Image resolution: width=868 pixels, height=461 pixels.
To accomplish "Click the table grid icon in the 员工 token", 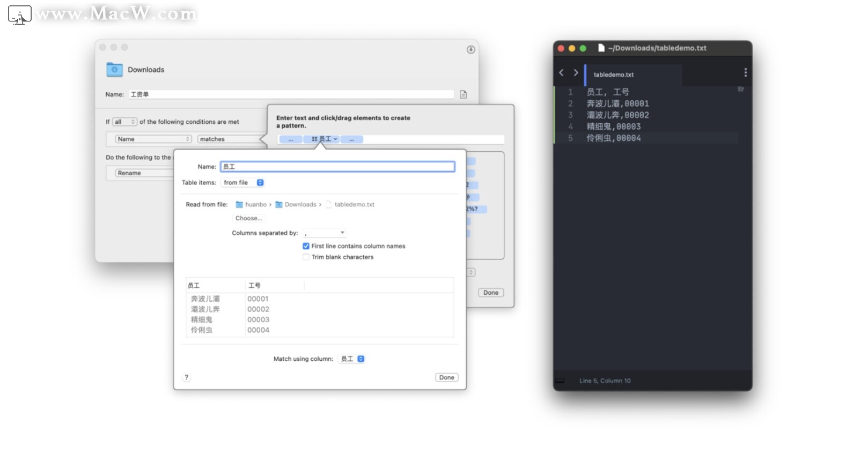I will 314,139.
